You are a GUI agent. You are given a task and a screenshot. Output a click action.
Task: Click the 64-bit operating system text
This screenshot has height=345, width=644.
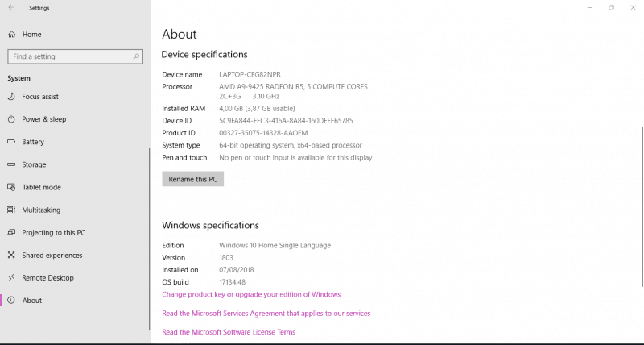pos(291,146)
